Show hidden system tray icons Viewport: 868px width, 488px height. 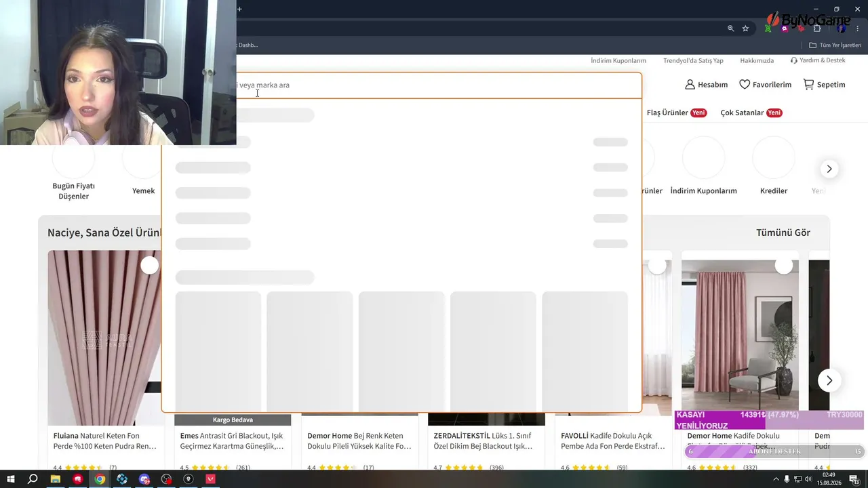776,479
